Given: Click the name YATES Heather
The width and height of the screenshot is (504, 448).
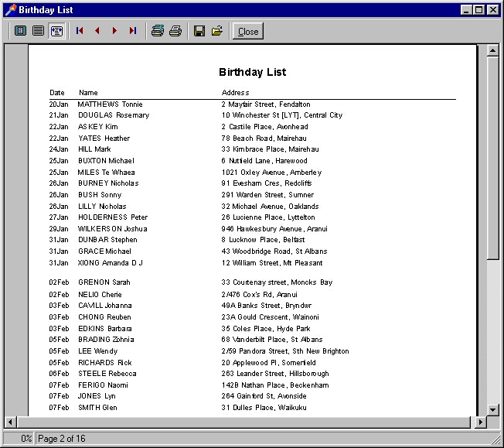Looking at the screenshot, I should coord(104,139).
